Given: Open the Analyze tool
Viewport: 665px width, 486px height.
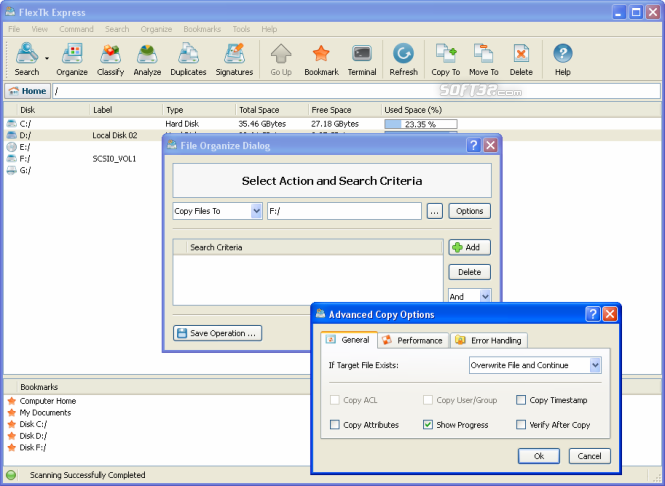Looking at the screenshot, I should [147, 59].
